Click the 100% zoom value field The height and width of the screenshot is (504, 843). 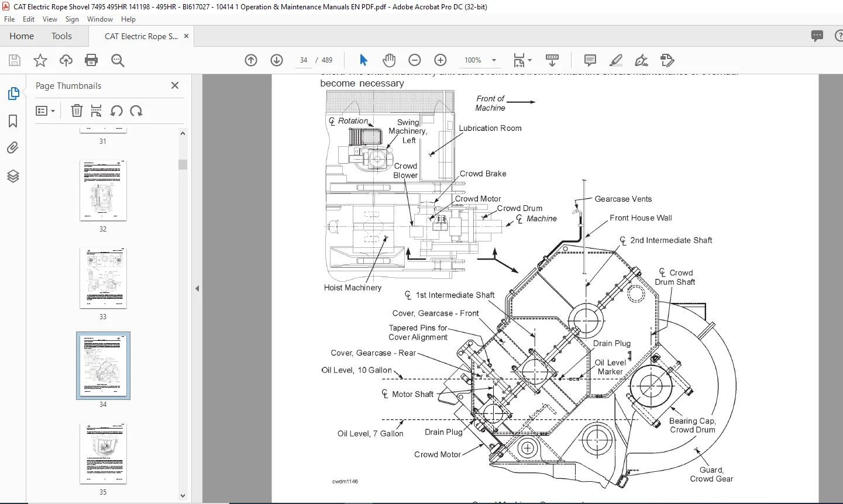click(x=473, y=60)
